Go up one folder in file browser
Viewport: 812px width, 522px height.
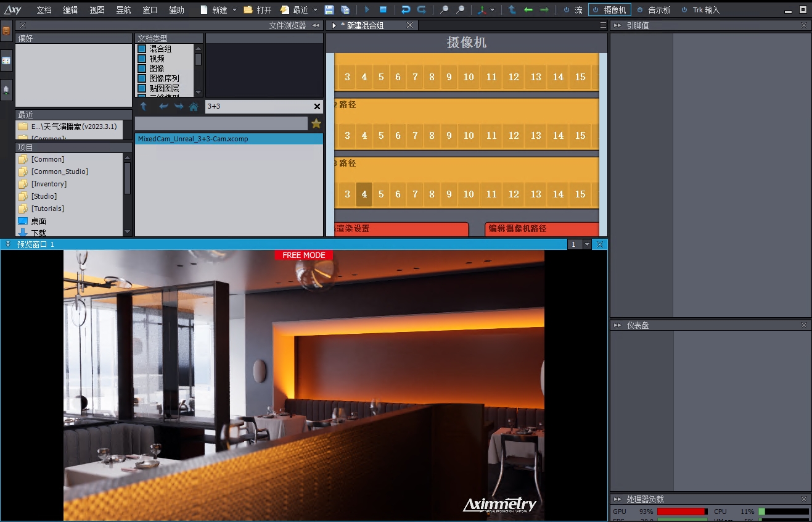click(144, 107)
